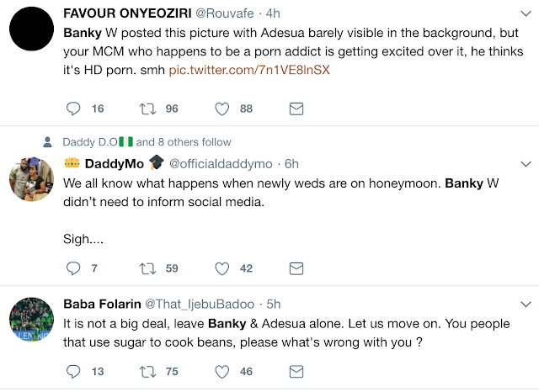This screenshot has width=539, height=392.
Task: Like Baba Folarin's tweet
Action: [222, 371]
